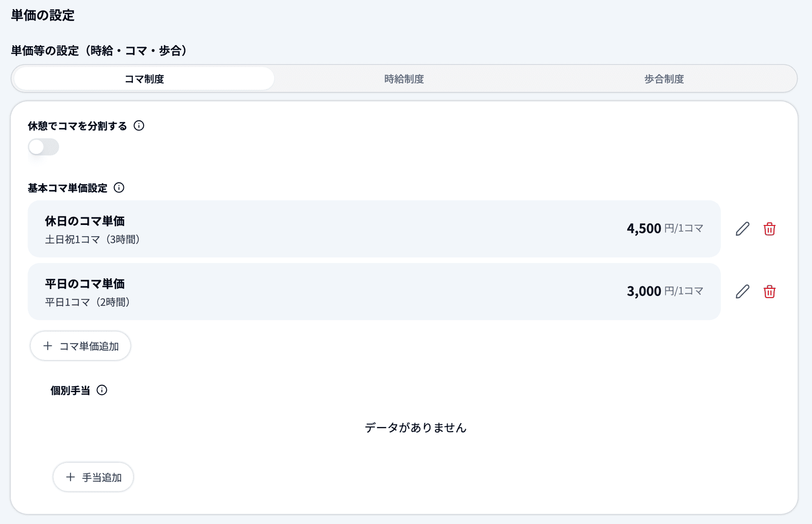This screenshot has height=524, width=812.
Task: Toggle the 休憩でコマを分割する switch
Action: pos(44,147)
